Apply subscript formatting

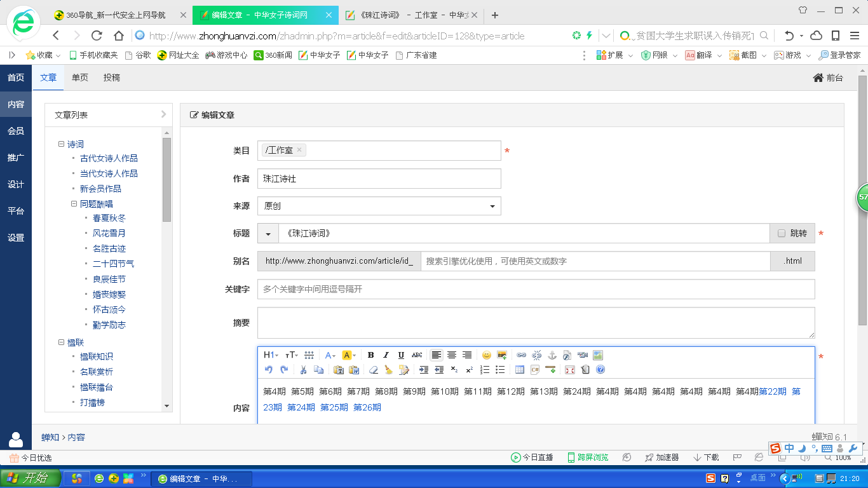click(x=454, y=370)
